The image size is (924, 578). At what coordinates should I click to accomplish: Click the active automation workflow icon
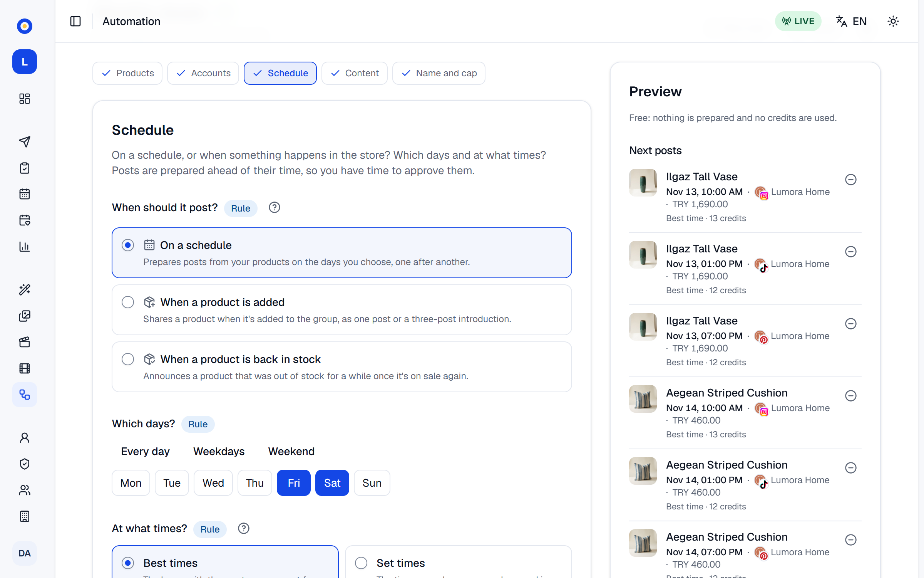click(25, 395)
